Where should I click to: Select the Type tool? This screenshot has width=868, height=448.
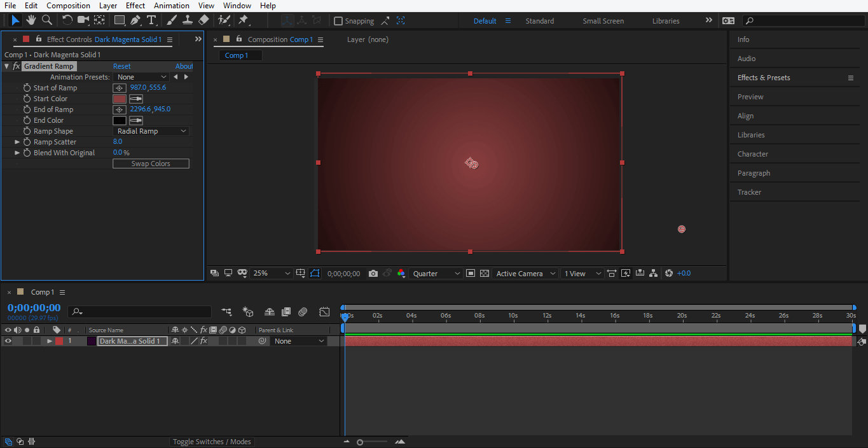(151, 20)
